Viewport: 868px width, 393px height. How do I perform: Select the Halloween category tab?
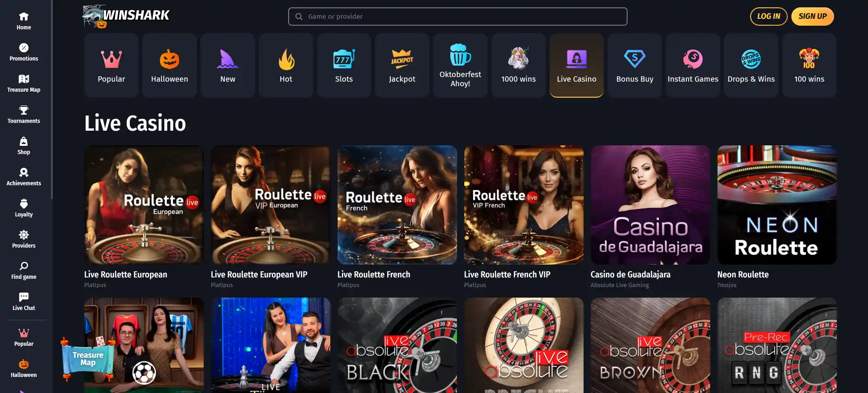(170, 65)
